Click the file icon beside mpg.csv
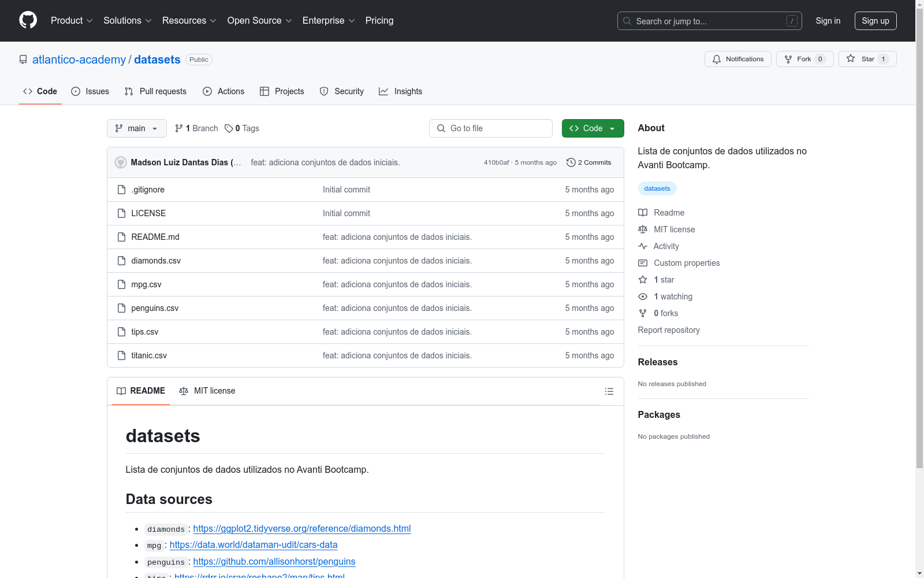This screenshot has height=578, width=924. 121,284
